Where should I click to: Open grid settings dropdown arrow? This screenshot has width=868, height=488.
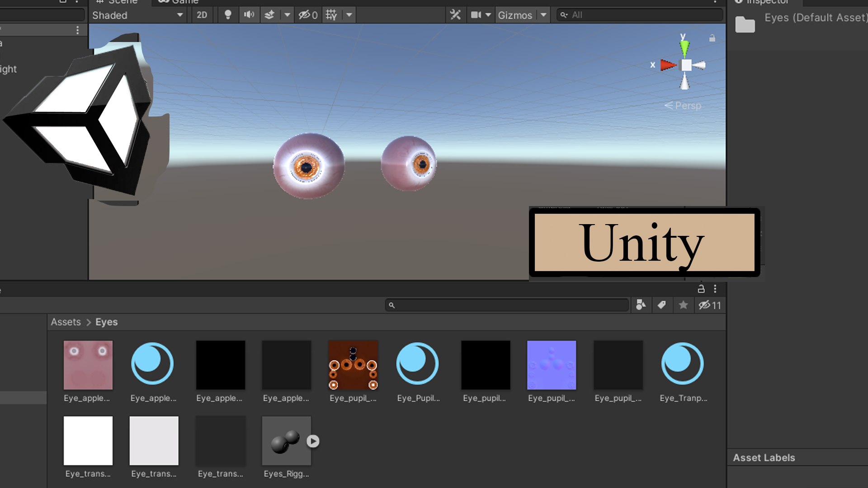point(349,15)
